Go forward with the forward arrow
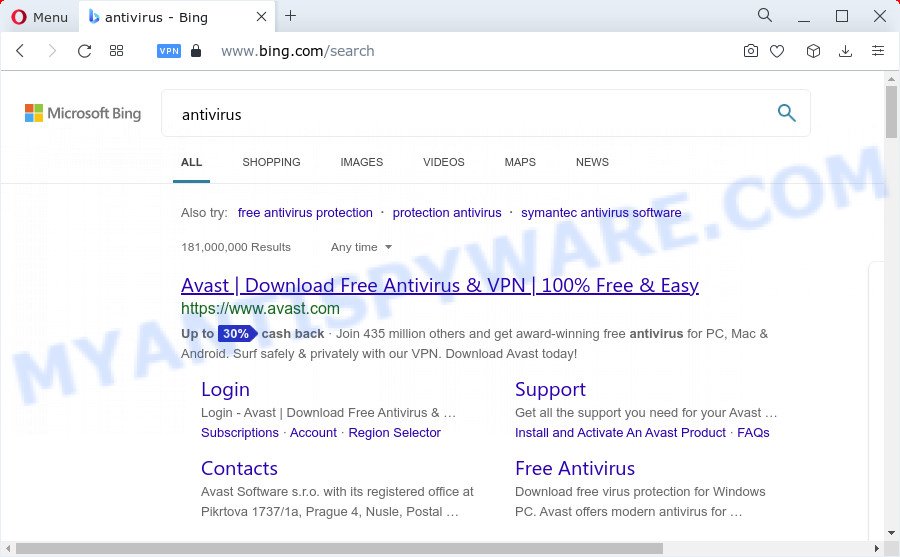Screen dimensions: 900x557 52,51
